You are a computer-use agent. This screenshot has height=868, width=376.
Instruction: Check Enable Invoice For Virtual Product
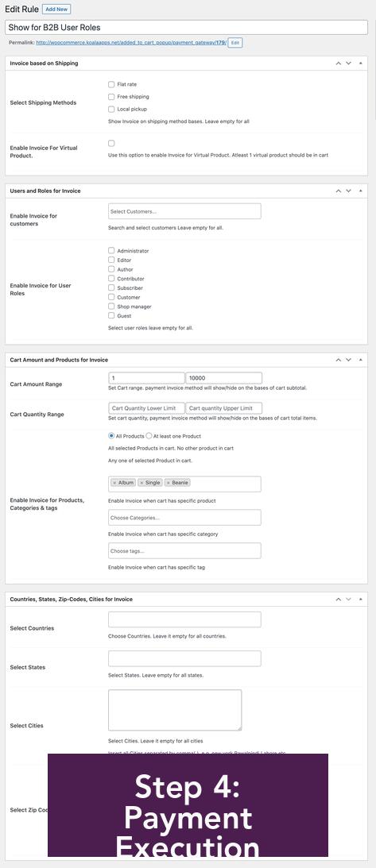tap(111, 144)
